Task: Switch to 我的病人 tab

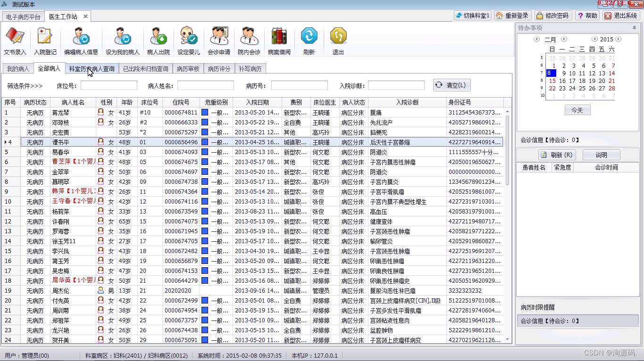Action: click(x=18, y=69)
